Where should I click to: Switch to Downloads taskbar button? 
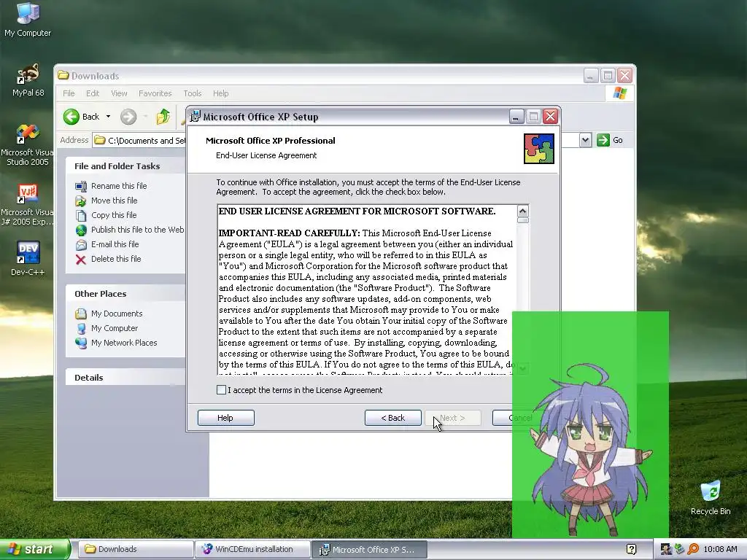pos(135,550)
